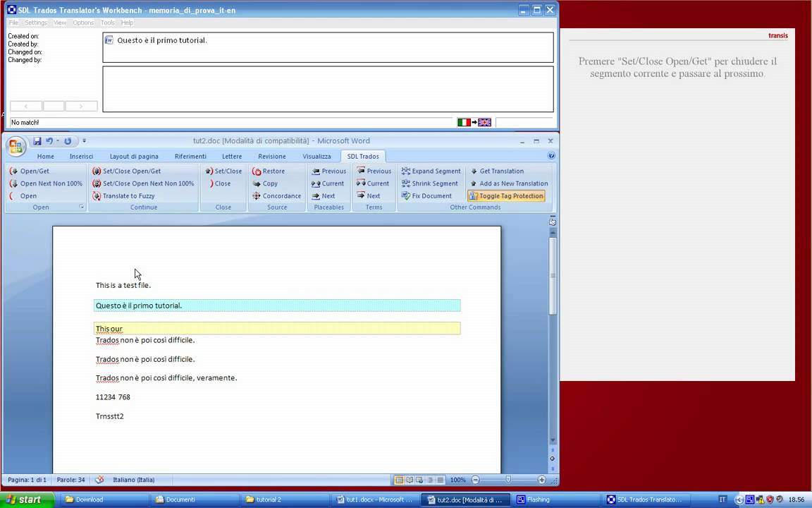Screen dimensions: 812x508
Task: Click Set/Close Open/Get command
Action: 126,171
